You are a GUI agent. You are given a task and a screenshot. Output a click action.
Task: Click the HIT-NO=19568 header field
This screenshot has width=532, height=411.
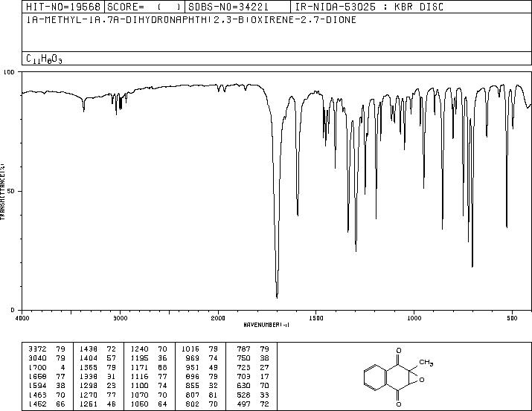63,7
